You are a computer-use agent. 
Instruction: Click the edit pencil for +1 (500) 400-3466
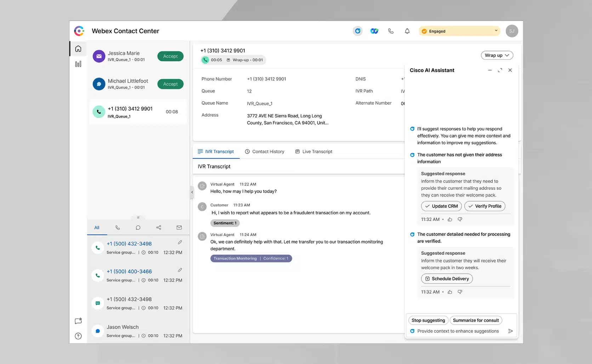coord(180,270)
